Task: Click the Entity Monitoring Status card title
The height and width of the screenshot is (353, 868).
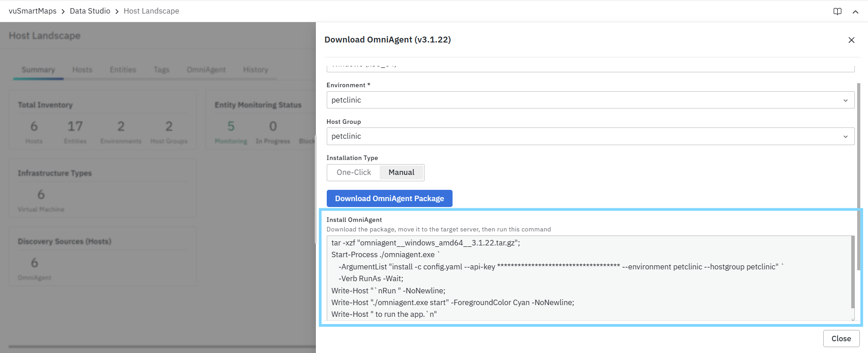Action: [258, 105]
